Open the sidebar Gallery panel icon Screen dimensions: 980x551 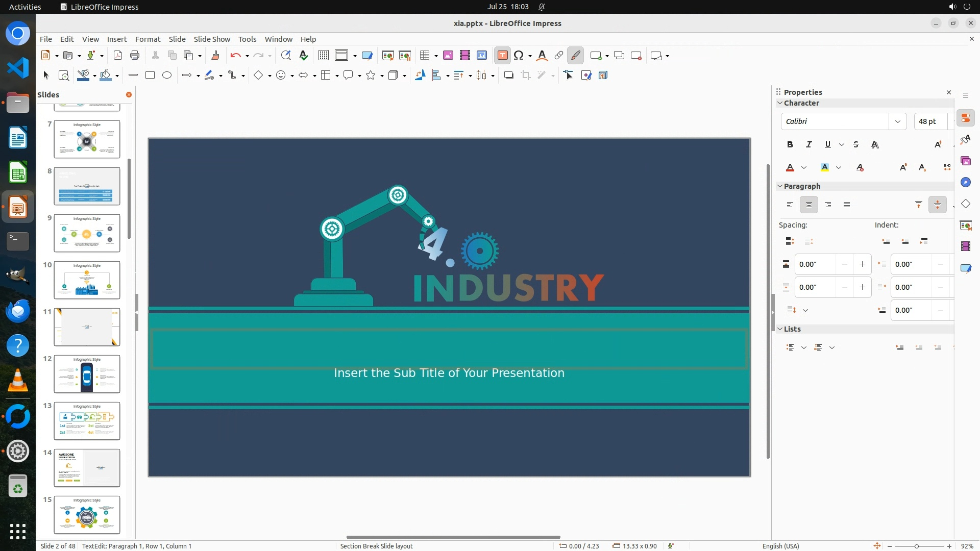(x=965, y=161)
